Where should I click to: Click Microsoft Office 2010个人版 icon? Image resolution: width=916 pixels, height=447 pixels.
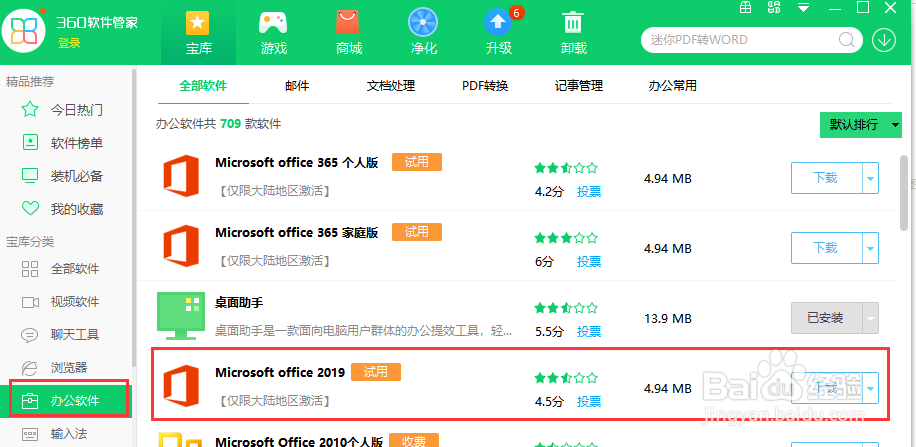pyautogui.click(x=181, y=439)
